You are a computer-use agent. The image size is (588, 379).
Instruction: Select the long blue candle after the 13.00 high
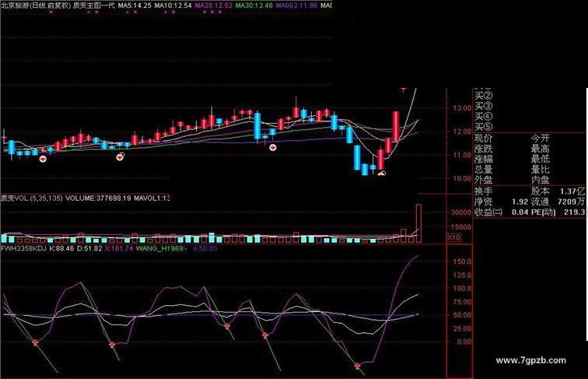click(257, 126)
